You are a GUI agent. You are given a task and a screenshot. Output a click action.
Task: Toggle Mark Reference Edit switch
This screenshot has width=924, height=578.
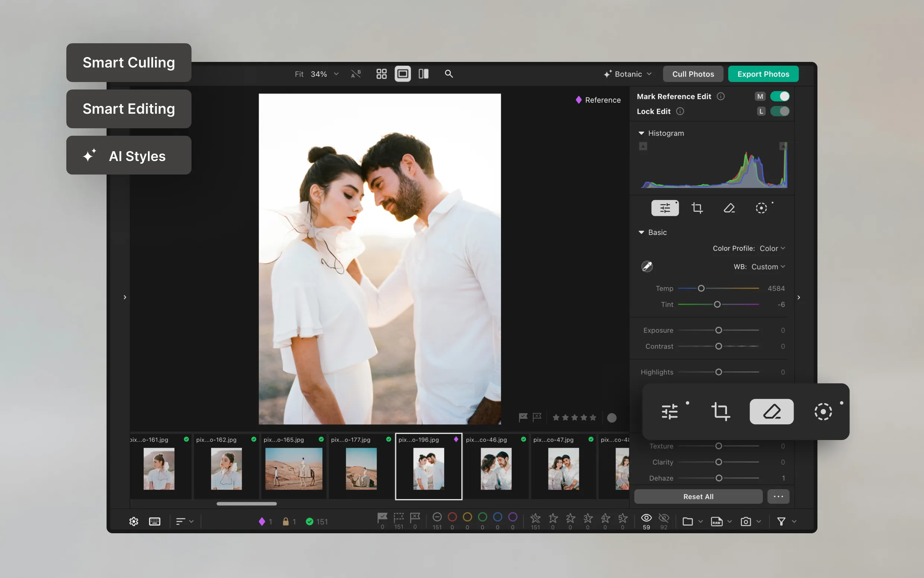(x=780, y=96)
